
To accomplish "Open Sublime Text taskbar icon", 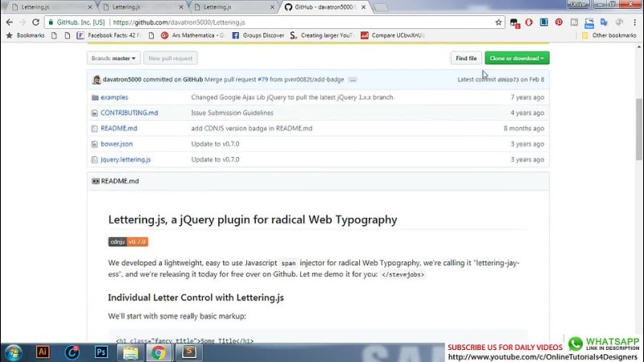I will (x=189, y=352).
